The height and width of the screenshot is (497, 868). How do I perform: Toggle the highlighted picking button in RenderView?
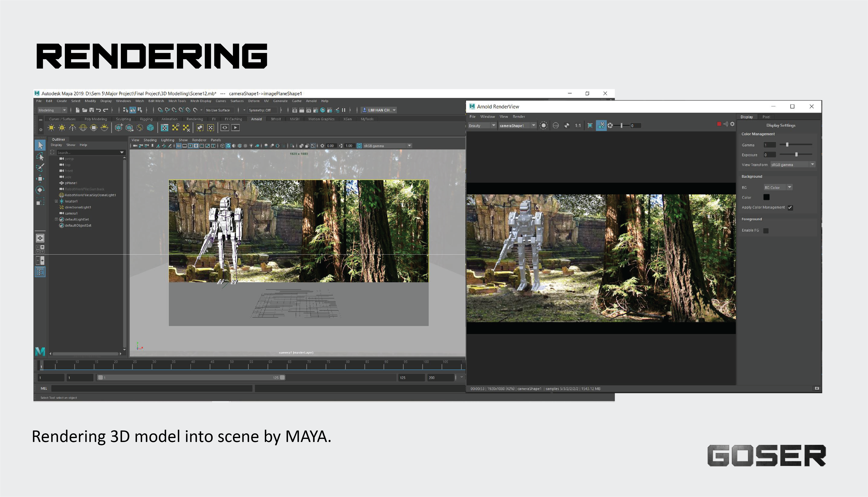(601, 126)
